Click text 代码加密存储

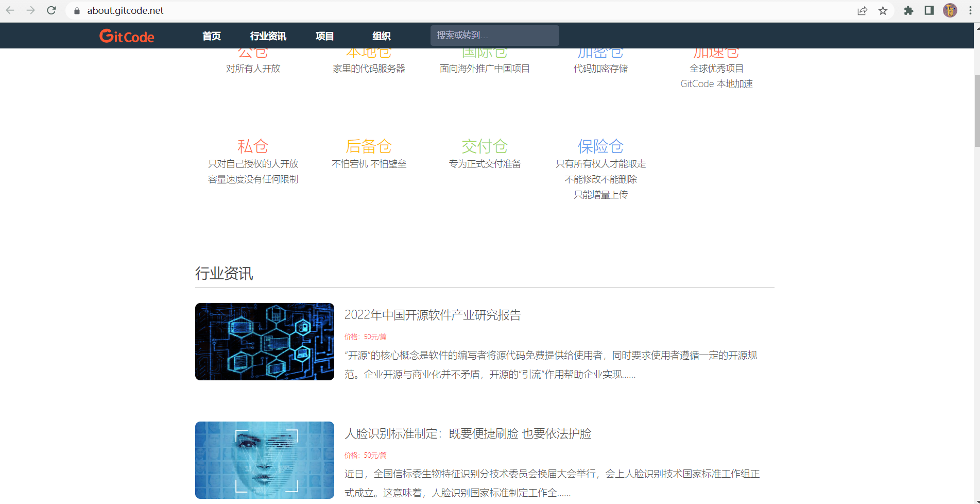(600, 69)
